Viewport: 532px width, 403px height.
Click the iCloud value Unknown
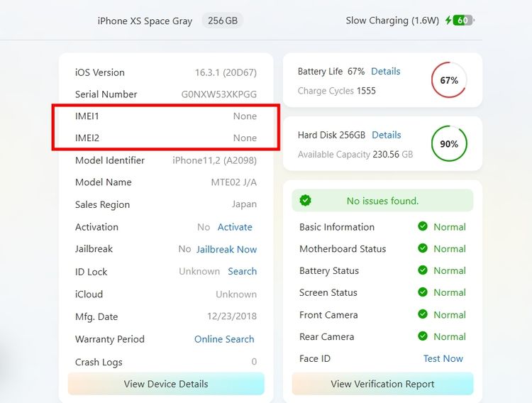236,294
